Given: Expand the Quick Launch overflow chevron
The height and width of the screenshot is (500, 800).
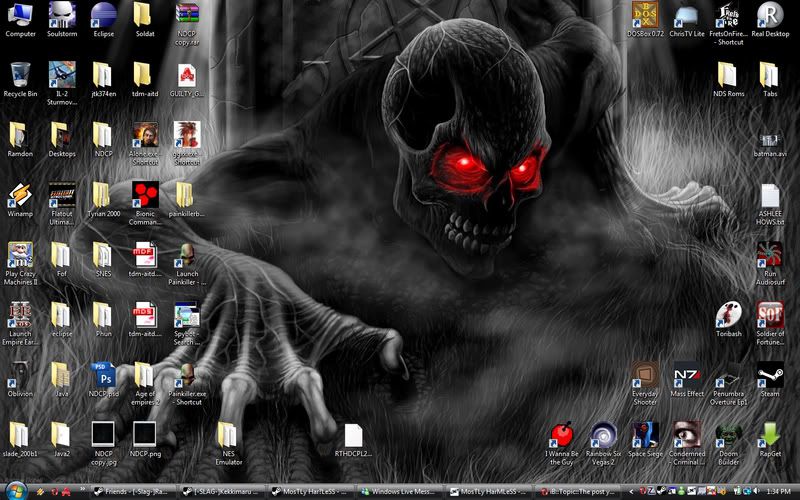Looking at the screenshot, I should 82,490.
